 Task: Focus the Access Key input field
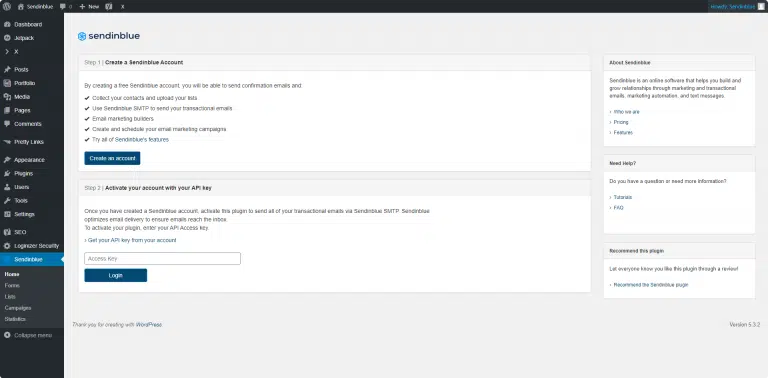click(x=162, y=259)
